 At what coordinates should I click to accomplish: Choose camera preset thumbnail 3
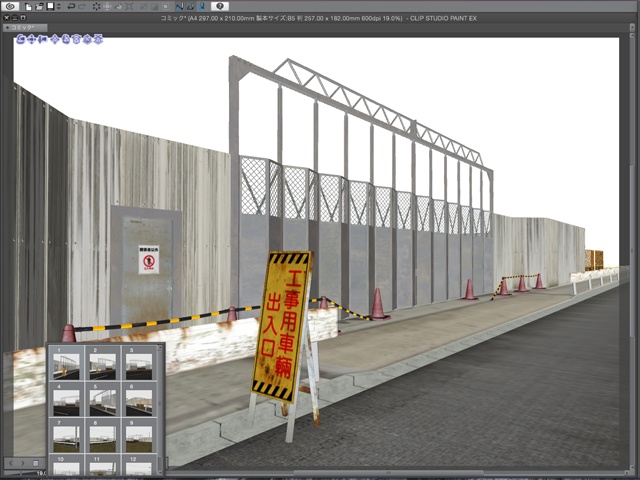tap(139, 364)
